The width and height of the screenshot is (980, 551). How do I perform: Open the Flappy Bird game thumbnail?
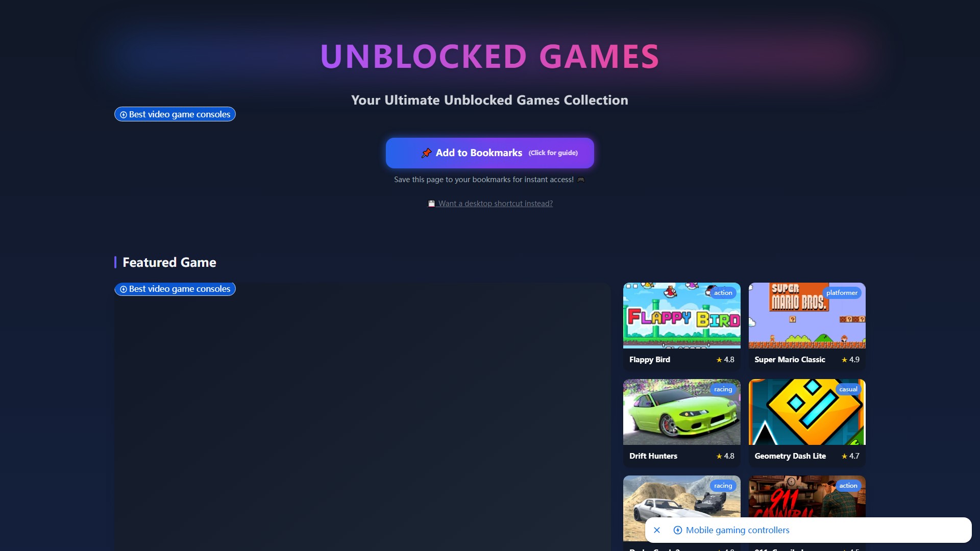coord(682,315)
